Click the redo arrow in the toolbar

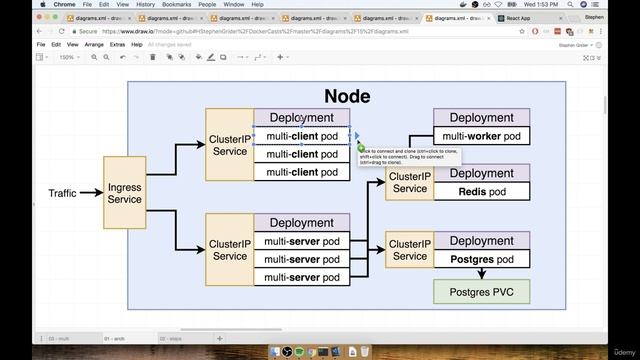click(x=136, y=58)
